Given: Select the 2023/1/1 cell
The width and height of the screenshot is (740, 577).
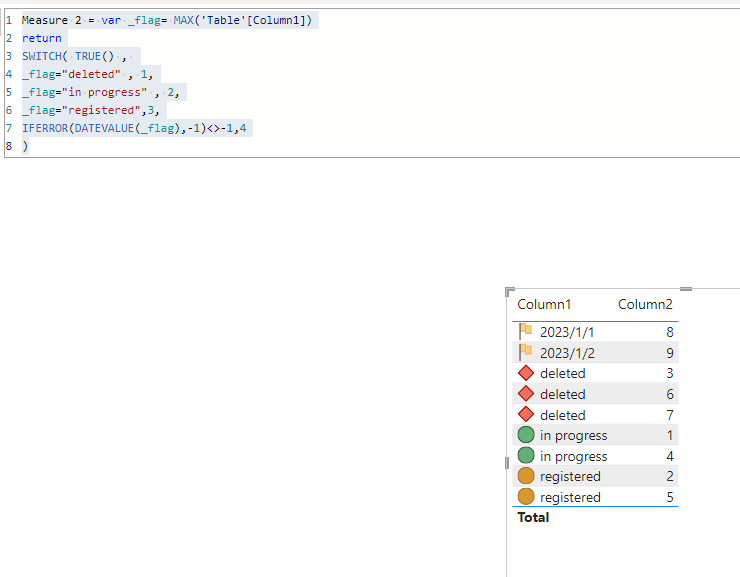Looking at the screenshot, I should click(567, 332).
